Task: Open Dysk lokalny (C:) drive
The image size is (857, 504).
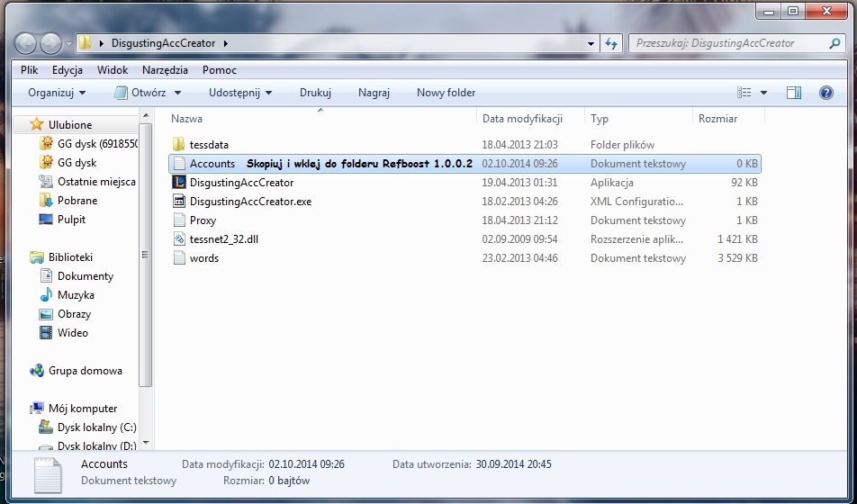Action: tap(96, 427)
